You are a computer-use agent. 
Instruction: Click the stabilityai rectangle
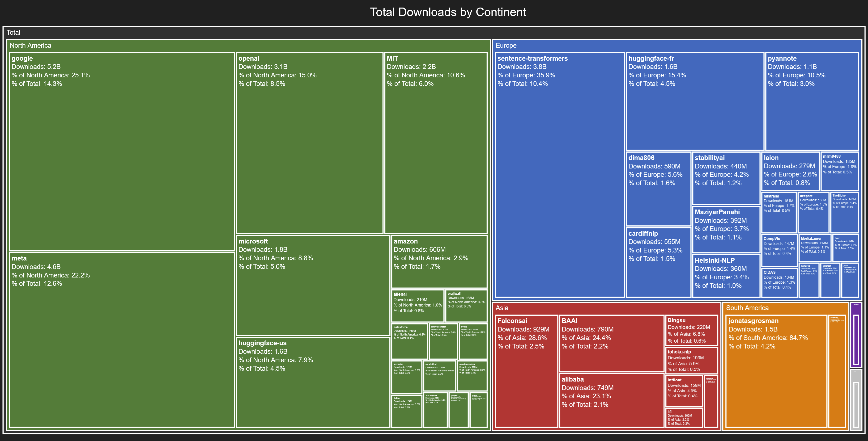[x=724, y=175]
